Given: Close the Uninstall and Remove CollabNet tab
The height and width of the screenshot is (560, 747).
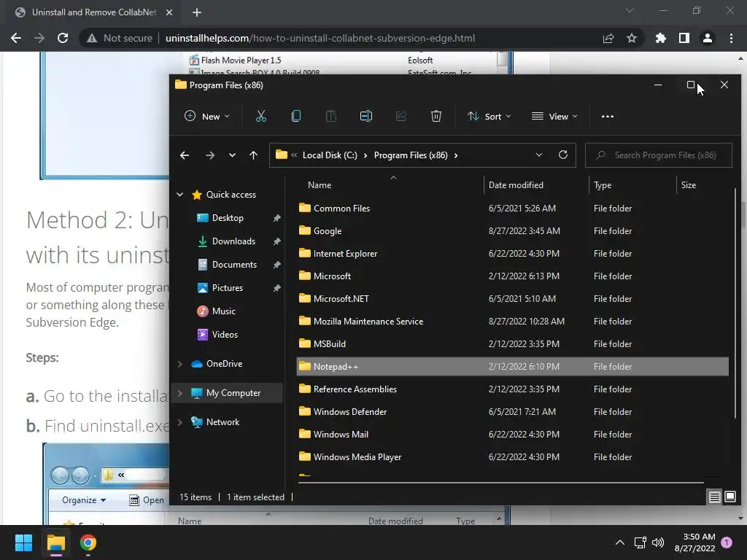Looking at the screenshot, I should tap(169, 12).
